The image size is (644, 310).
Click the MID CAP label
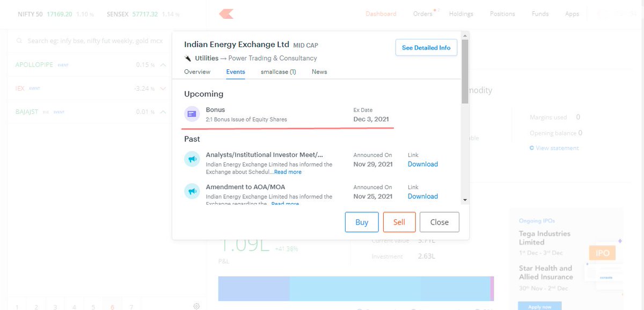[306, 45]
